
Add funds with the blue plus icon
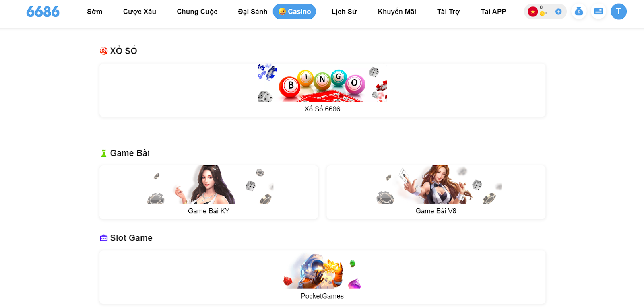pyautogui.click(x=558, y=12)
